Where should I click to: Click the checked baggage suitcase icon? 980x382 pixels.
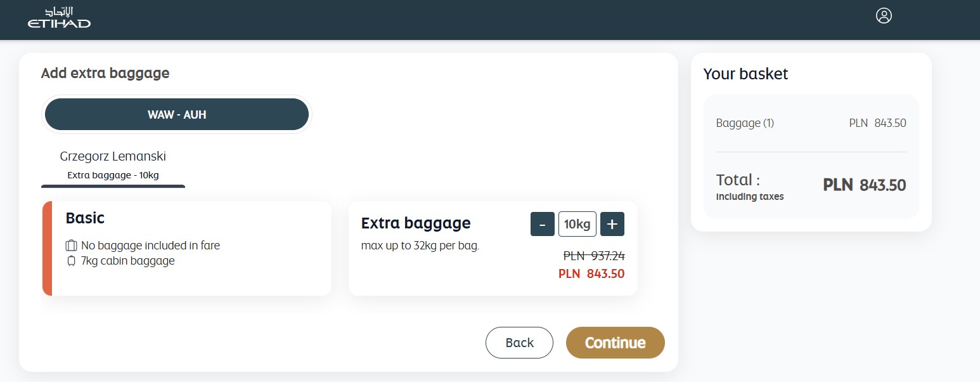coord(71,245)
